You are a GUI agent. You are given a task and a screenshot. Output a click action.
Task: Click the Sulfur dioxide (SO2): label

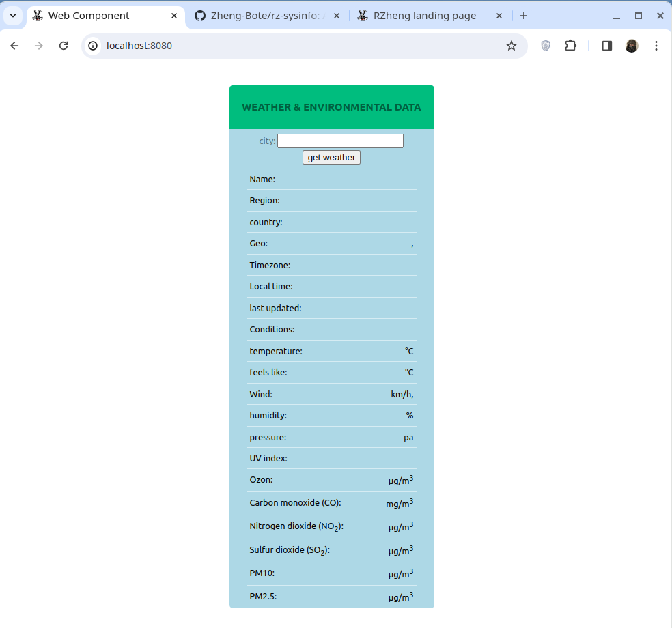290,550
